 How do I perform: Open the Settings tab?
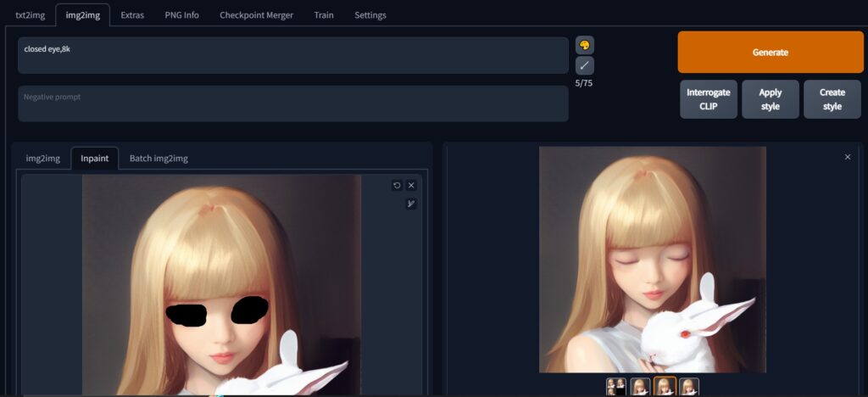click(x=370, y=15)
